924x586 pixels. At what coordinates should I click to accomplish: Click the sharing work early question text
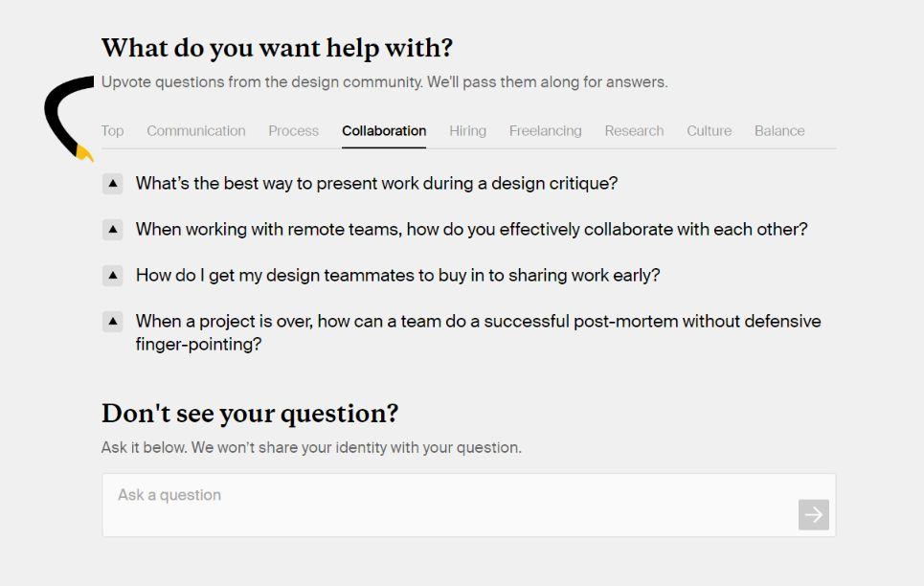[397, 276]
